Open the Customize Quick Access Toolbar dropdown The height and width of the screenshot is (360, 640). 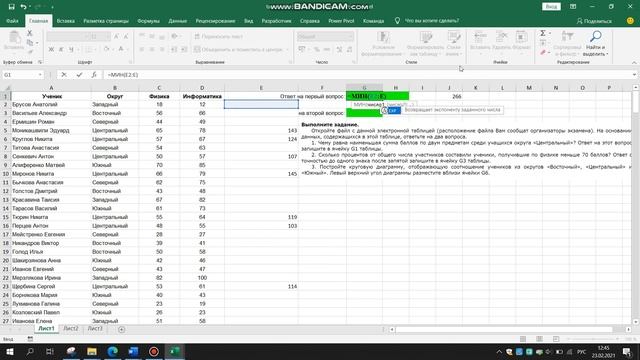tap(52, 7)
